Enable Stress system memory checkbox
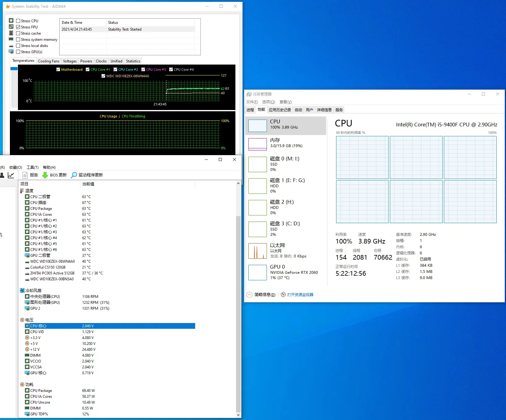The width and height of the screenshot is (506, 420). (x=18, y=39)
